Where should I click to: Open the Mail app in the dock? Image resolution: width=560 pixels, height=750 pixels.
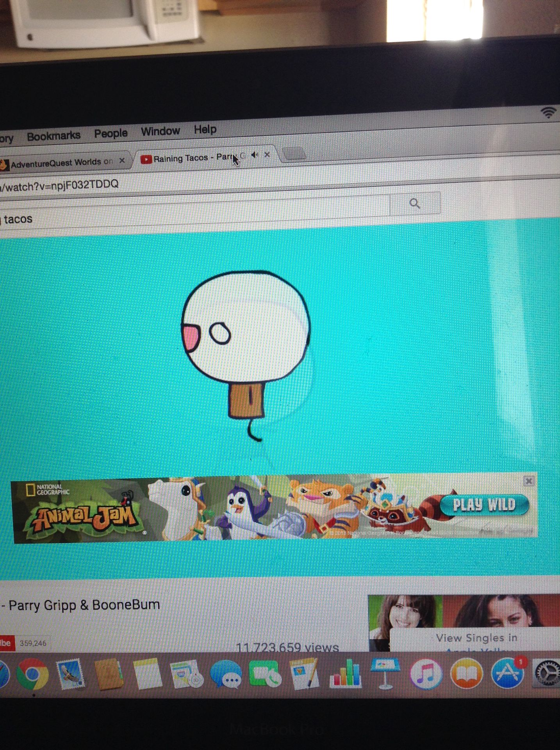(x=70, y=674)
